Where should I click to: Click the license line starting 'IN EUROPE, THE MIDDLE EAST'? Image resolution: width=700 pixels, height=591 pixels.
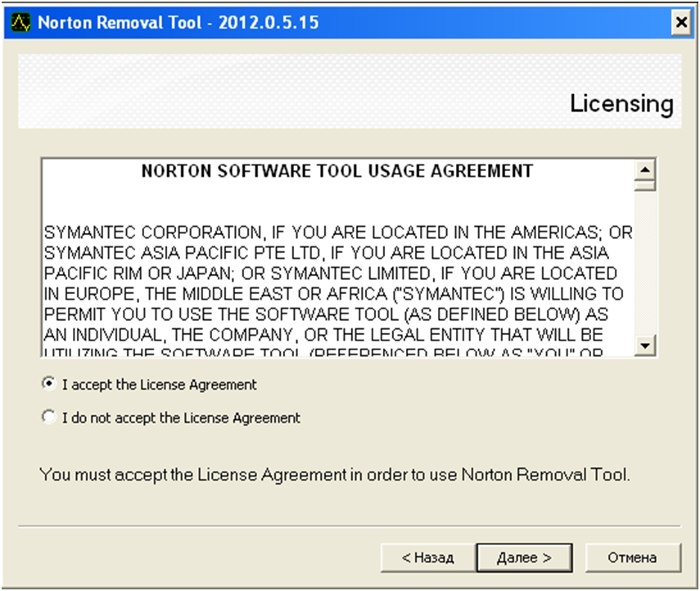coord(333,294)
